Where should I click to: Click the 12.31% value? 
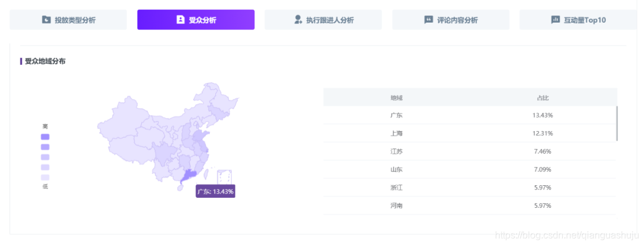pos(543,133)
